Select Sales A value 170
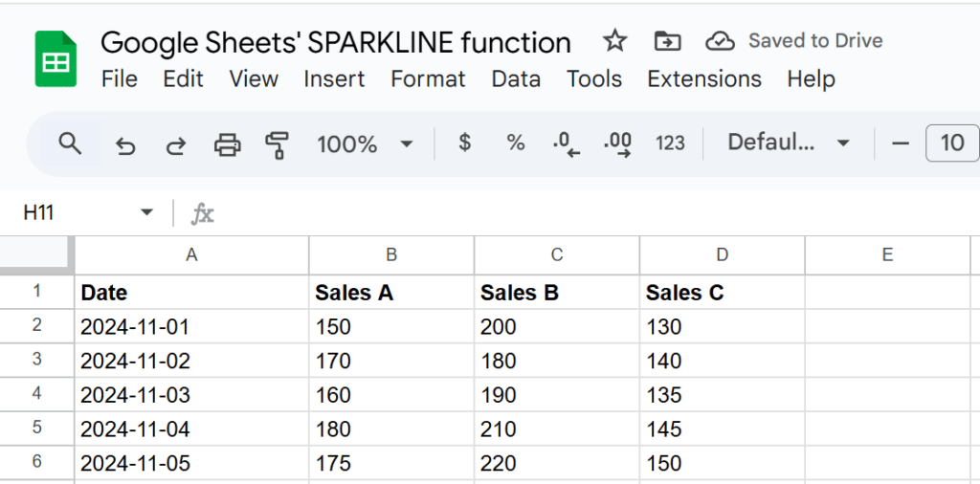Image resolution: width=980 pixels, height=484 pixels. (391, 361)
